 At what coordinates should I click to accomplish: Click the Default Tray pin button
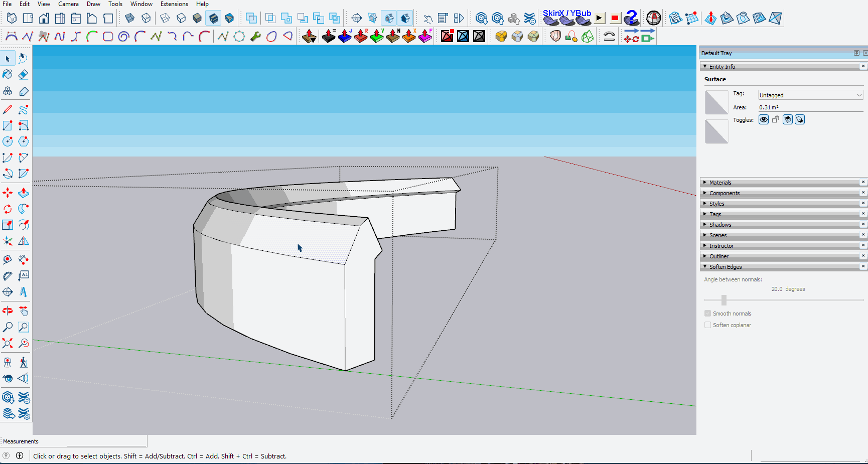click(x=856, y=53)
